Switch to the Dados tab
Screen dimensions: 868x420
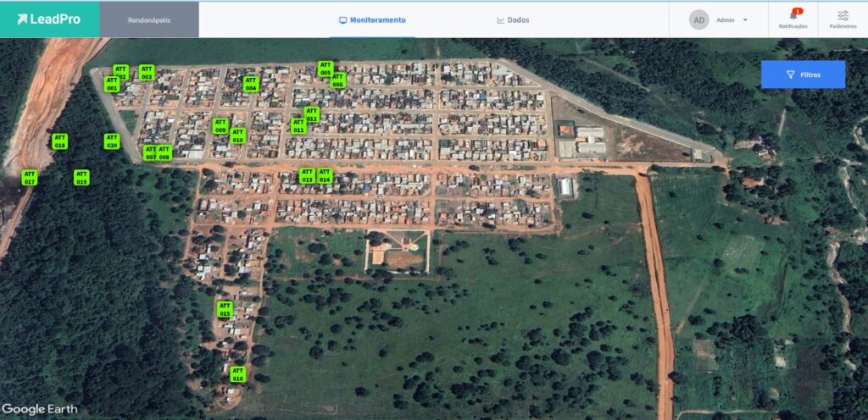[x=513, y=19]
